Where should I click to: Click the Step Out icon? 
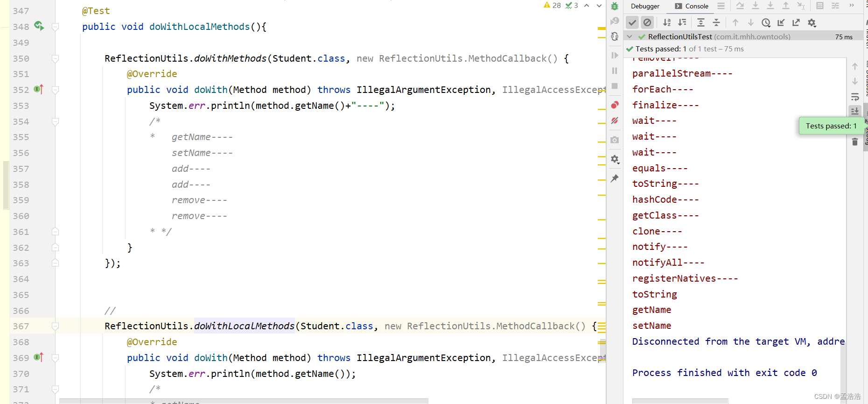click(x=786, y=6)
